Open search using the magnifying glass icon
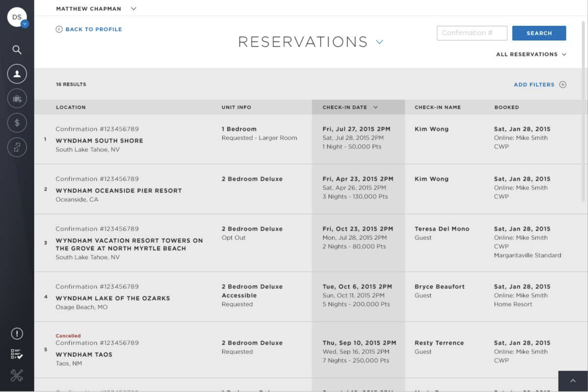 pyautogui.click(x=17, y=50)
